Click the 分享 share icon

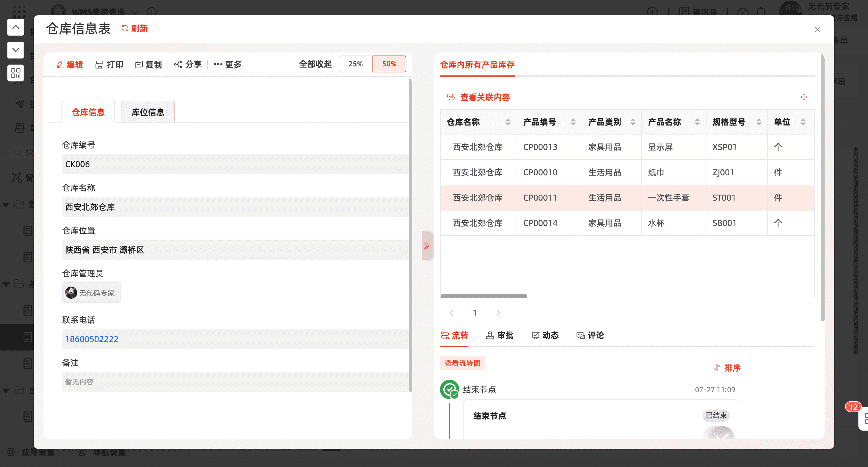pos(178,64)
